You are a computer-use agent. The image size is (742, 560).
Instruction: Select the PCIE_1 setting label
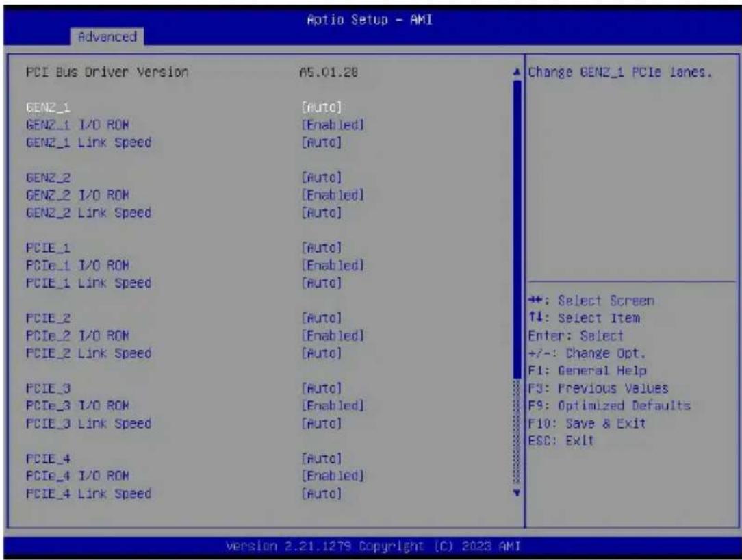point(49,248)
